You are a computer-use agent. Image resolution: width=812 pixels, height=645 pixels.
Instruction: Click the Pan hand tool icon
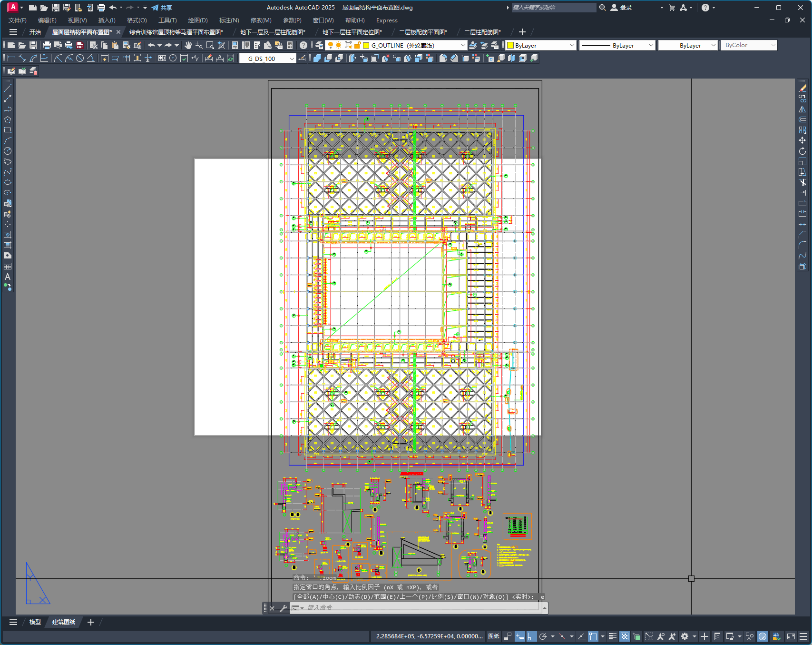pos(188,45)
